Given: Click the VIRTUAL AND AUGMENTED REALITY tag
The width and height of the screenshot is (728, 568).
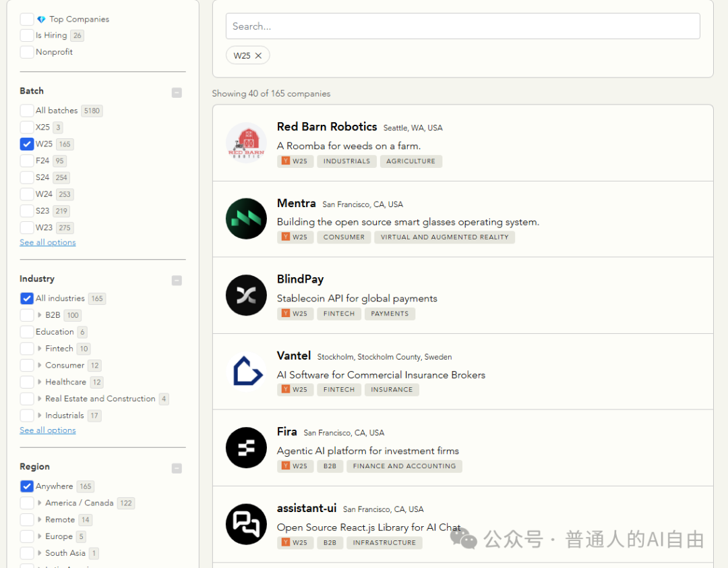Looking at the screenshot, I should (x=445, y=237).
